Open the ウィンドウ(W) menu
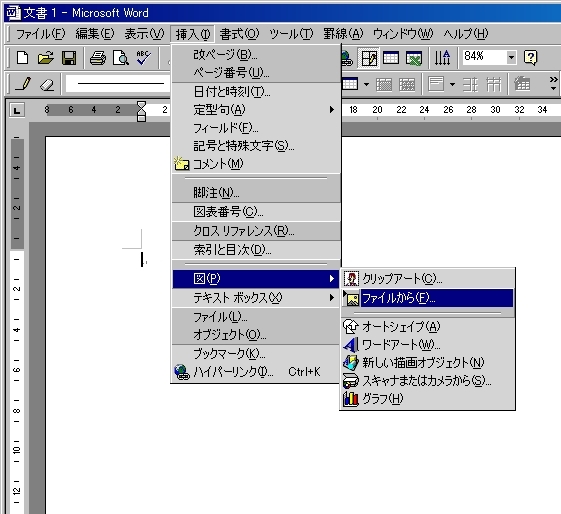This screenshot has width=561, height=514. (403, 34)
